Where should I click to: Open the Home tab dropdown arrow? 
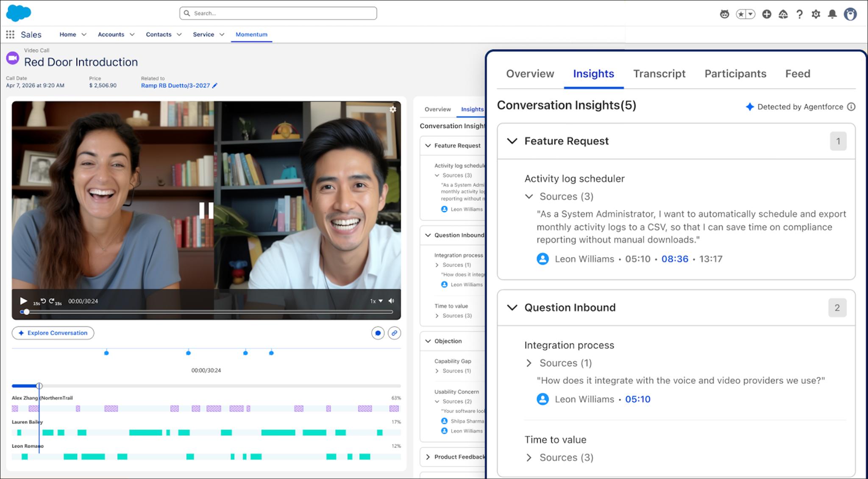click(84, 35)
